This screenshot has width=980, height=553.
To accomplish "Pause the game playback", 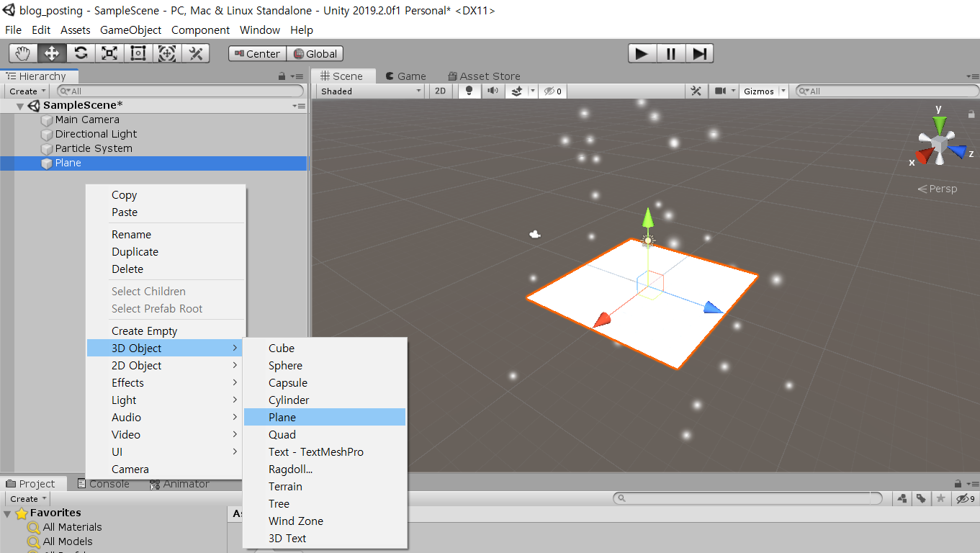I will click(x=670, y=53).
